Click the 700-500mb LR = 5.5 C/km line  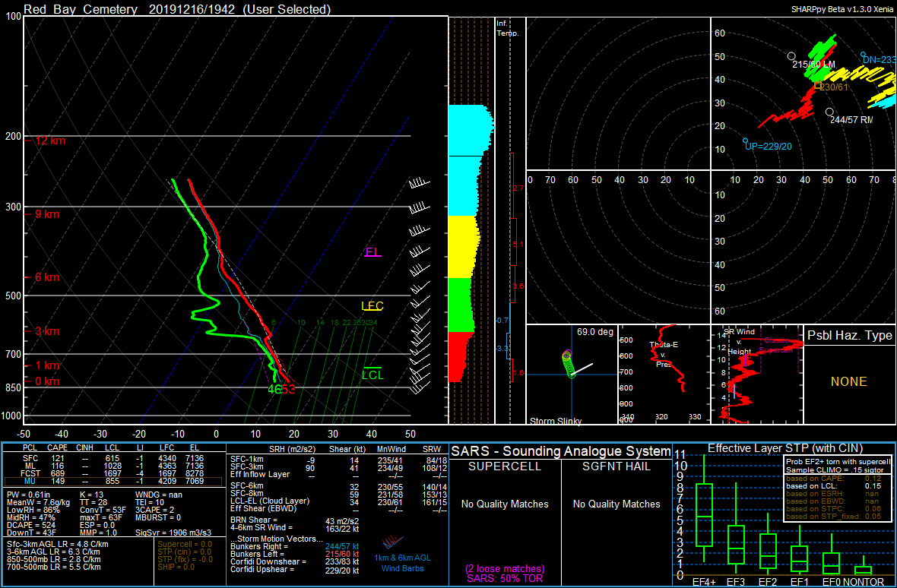[x=54, y=567]
